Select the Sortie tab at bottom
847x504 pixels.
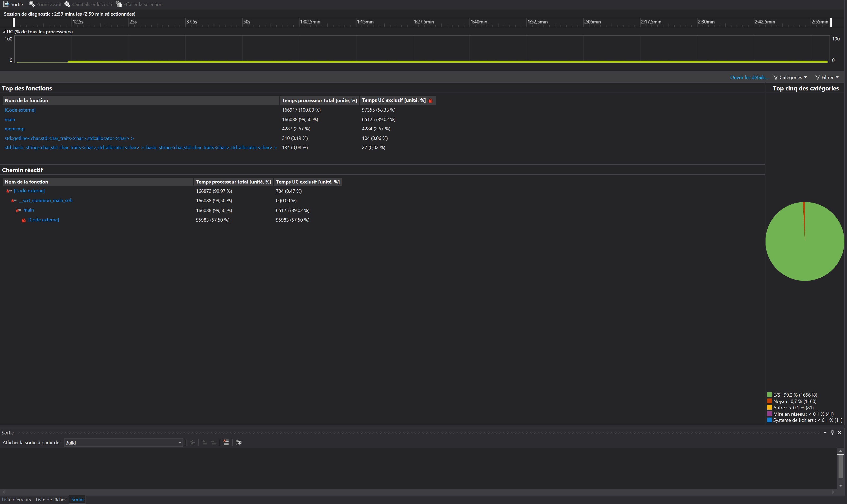click(78, 499)
